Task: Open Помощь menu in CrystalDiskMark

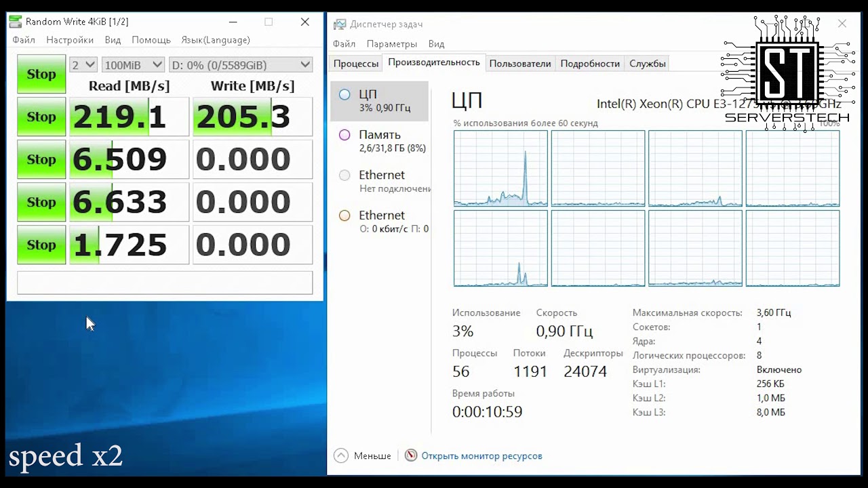Action: point(152,40)
